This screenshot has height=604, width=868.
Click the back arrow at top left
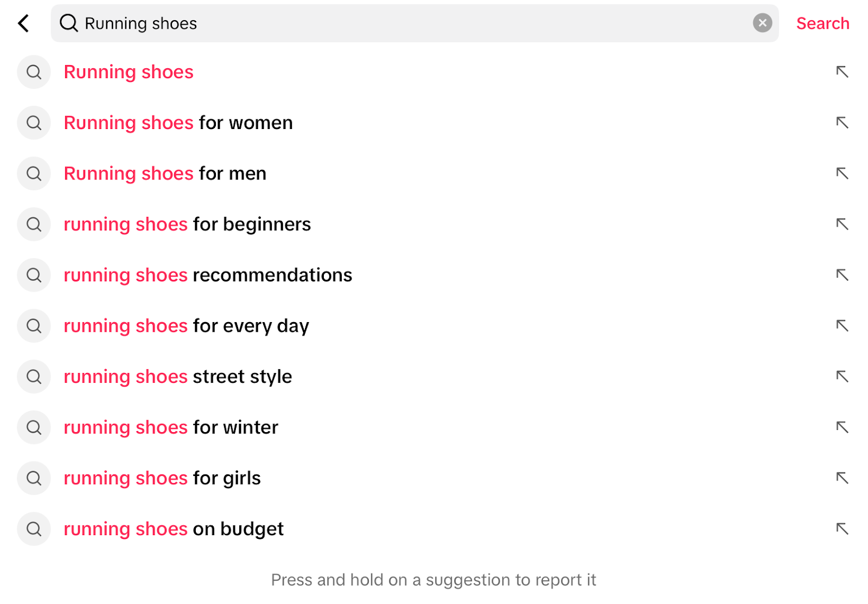23,23
